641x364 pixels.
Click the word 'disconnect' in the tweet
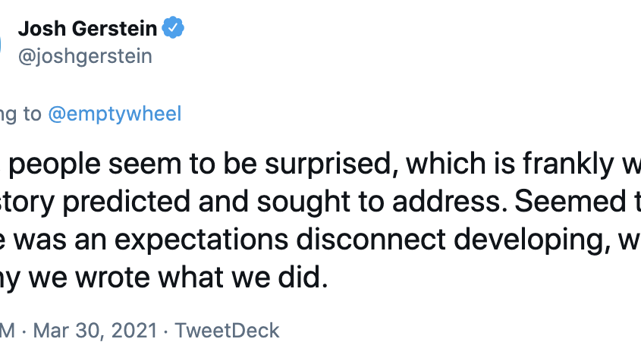371,240
